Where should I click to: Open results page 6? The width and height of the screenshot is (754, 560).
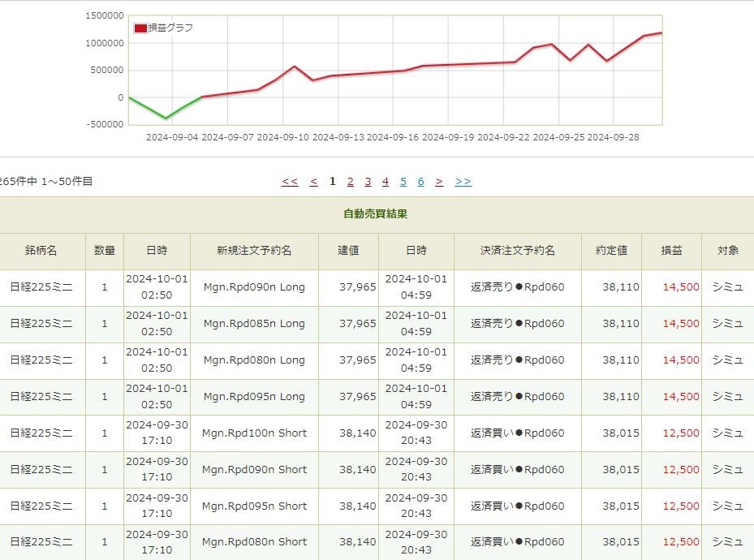click(x=420, y=182)
